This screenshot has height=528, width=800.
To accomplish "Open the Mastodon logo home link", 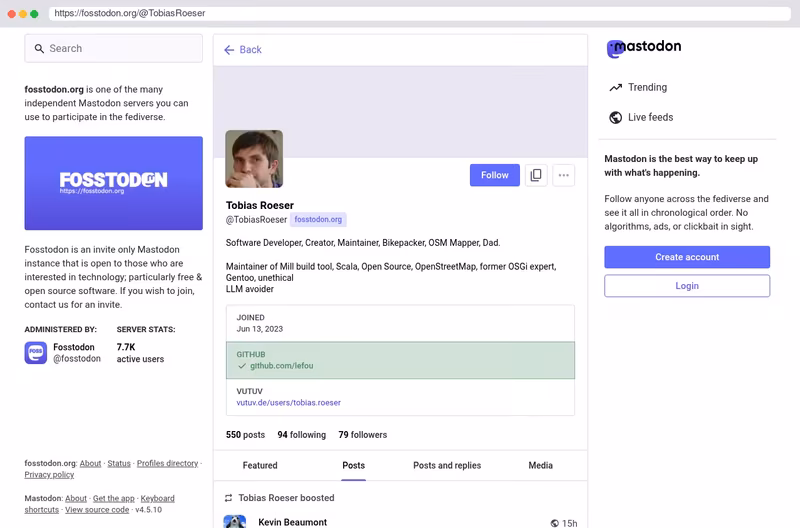I will click(644, 48).
